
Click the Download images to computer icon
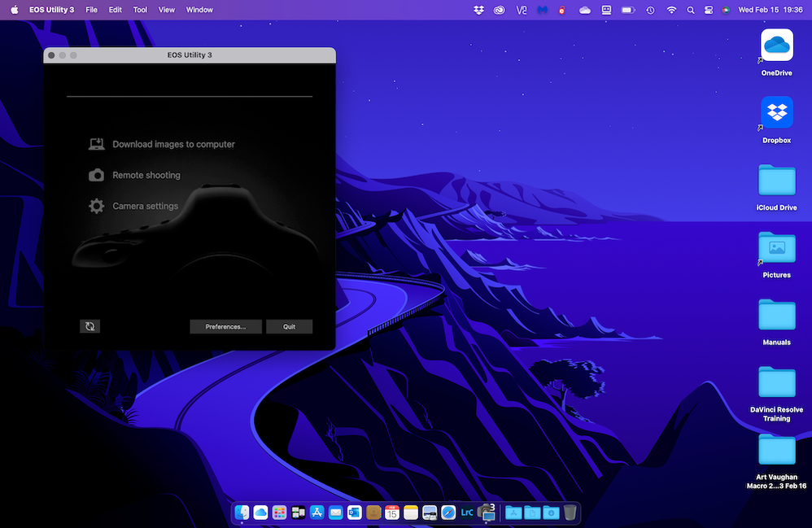click(96, 145)
